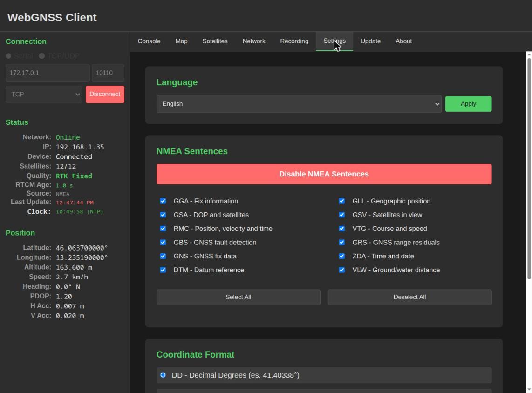Click the IP value 192.168.1.35
This screenshot has height=393, width=532.
point(80,147)
